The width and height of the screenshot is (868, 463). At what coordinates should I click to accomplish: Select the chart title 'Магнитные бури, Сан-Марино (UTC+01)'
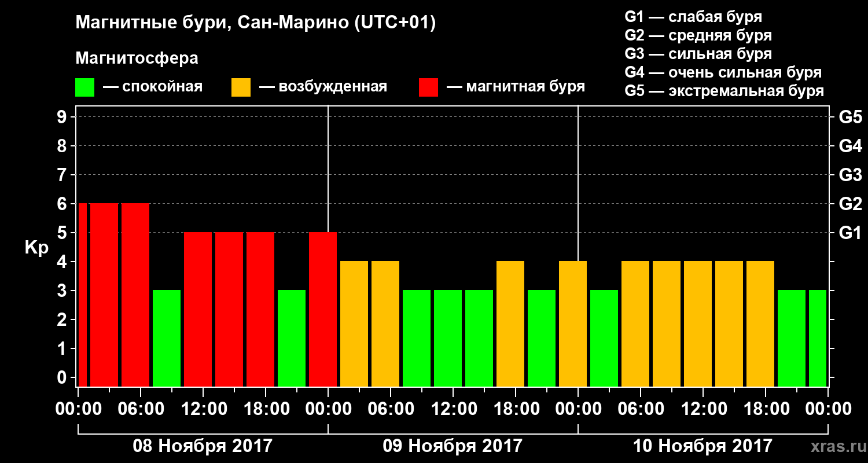point(255,23)
